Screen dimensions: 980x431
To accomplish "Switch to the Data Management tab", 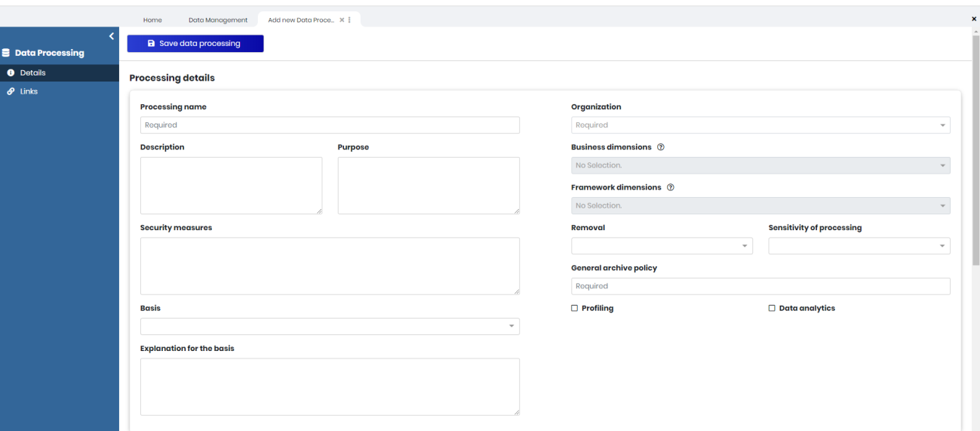I will pos(218,20).
